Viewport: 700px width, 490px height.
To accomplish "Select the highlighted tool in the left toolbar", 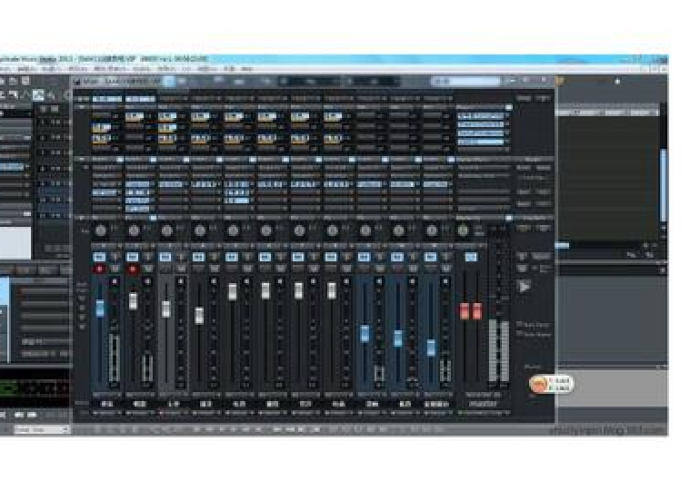I will pos(38,95).
